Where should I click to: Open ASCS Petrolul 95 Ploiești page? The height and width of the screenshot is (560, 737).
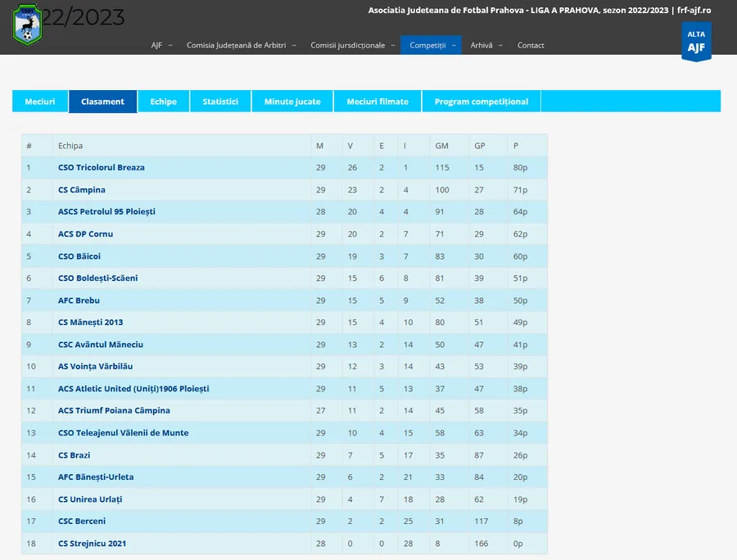(106, 212)
